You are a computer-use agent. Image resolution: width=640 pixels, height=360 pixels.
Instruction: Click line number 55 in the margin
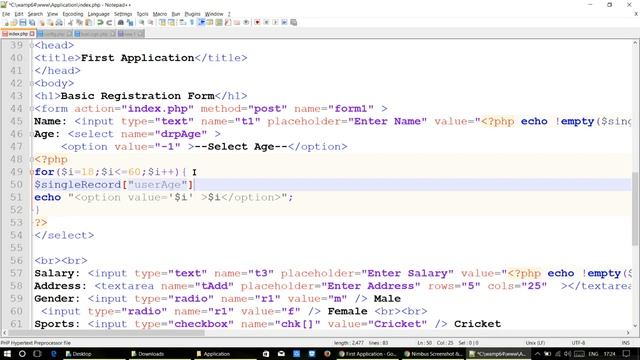tap(16, 248)
